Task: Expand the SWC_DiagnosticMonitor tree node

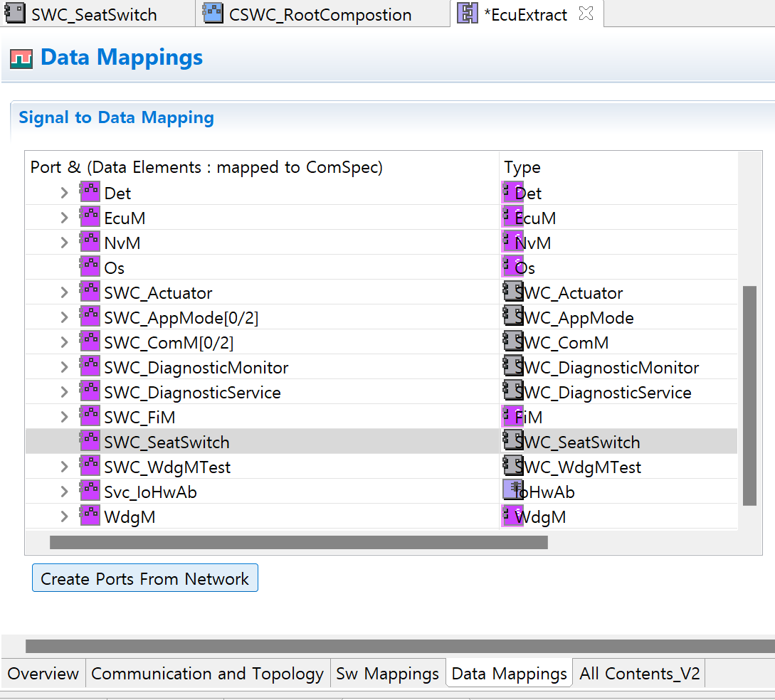Action: [x=64, y=367]
